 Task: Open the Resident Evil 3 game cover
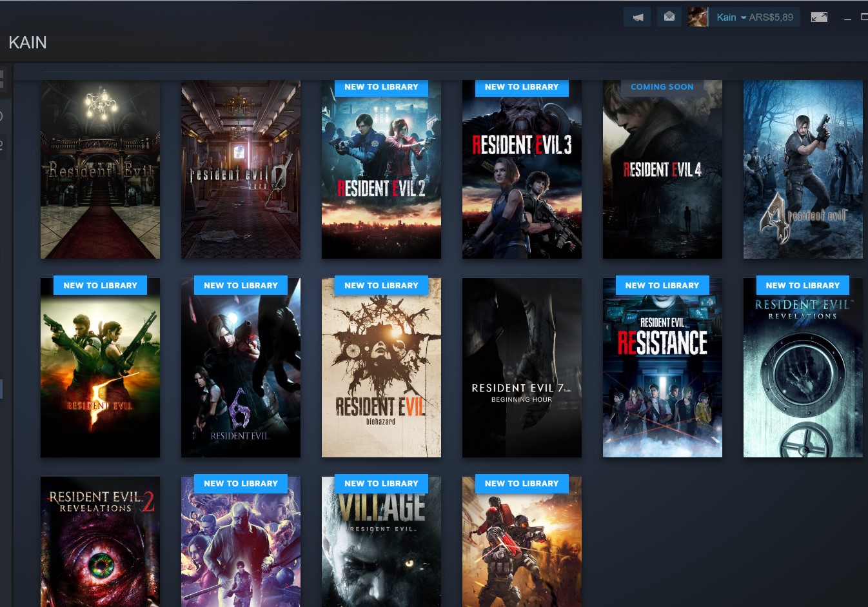coord(522,170)
